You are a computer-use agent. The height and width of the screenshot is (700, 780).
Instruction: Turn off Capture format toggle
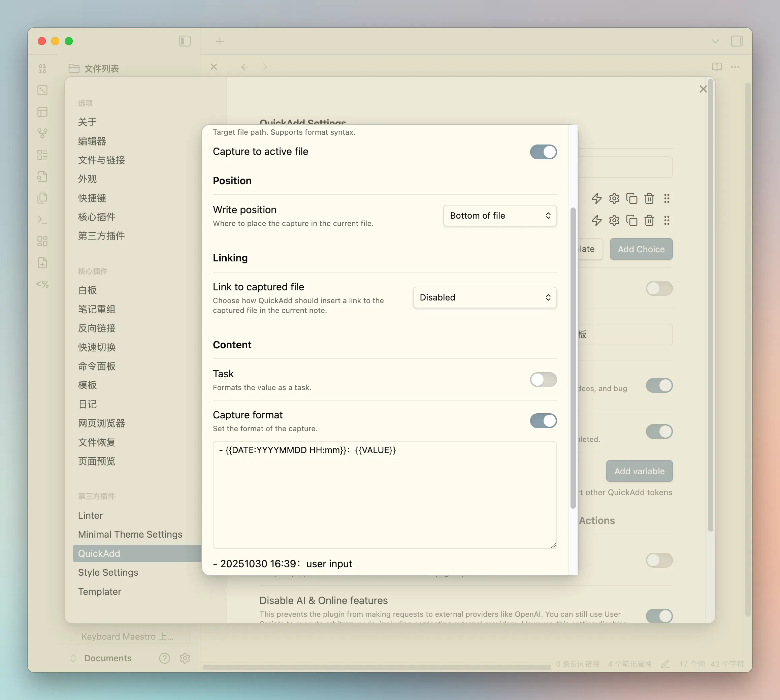[x=543, y=421]
